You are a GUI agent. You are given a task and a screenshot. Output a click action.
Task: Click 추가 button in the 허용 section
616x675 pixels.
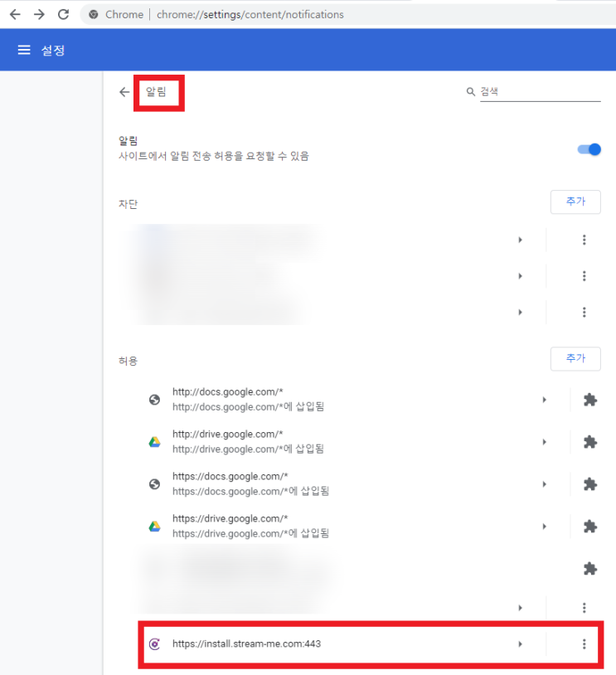tap(575, 358)
